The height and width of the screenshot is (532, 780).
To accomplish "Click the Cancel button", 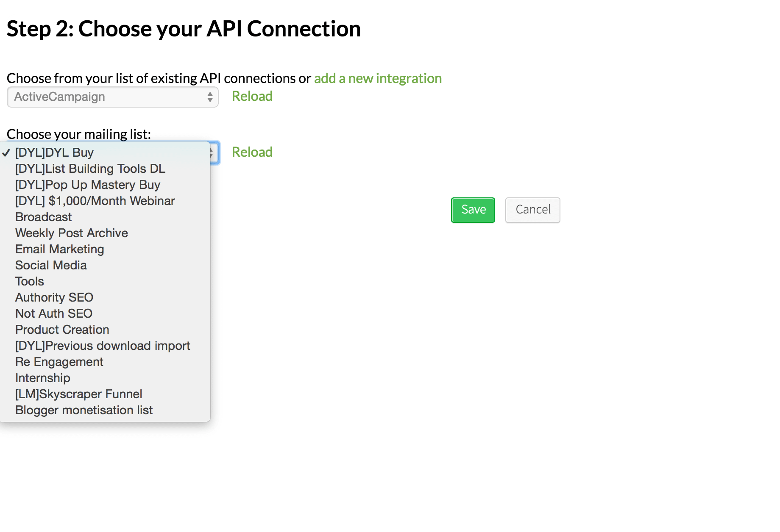I will tap(533, 210).
